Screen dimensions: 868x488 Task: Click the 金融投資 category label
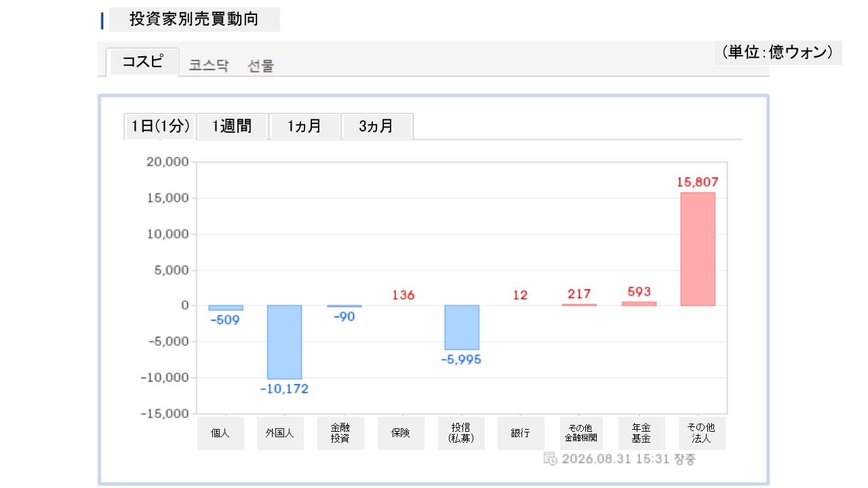point(340,433)
